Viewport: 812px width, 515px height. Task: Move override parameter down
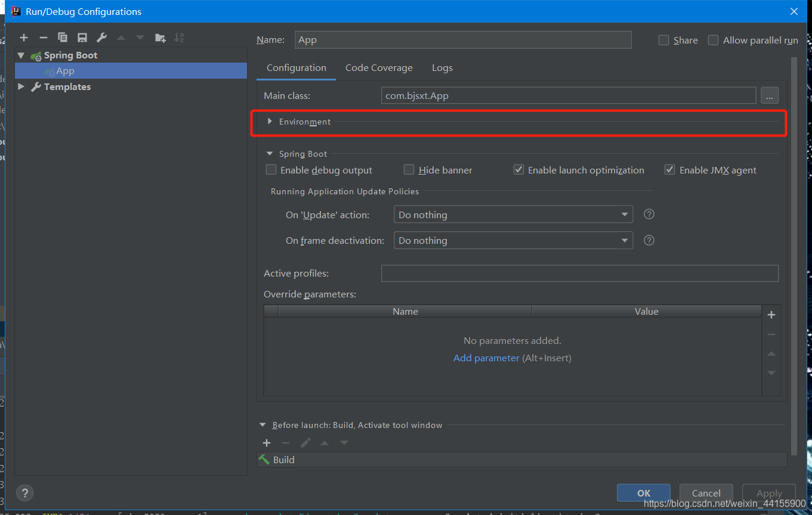point(771,373)
